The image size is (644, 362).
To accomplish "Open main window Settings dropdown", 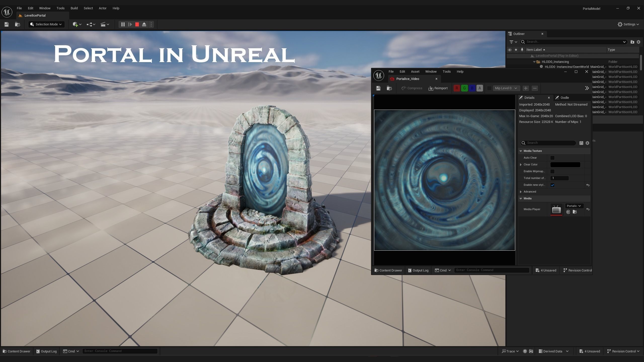I will point(628,24).
